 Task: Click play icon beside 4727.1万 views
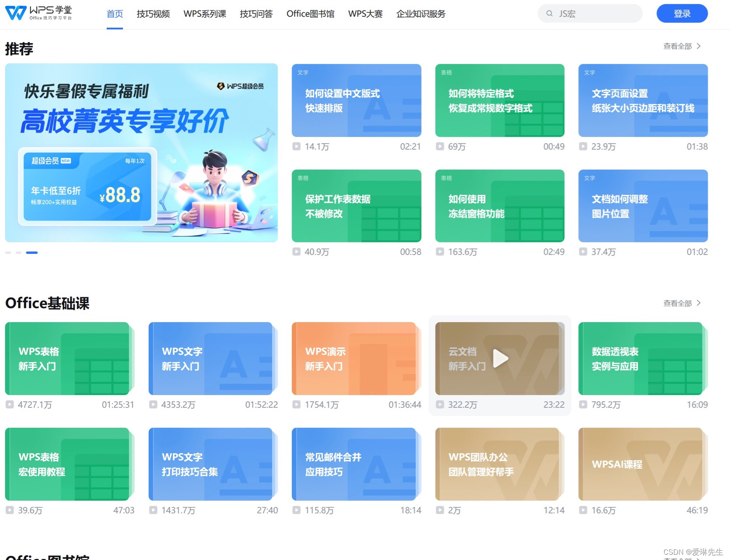[x=10, y=405]
